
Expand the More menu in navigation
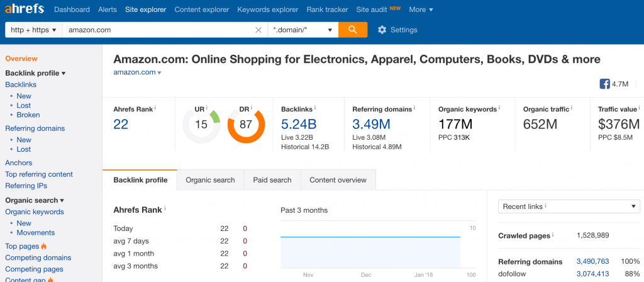[421, 9]
